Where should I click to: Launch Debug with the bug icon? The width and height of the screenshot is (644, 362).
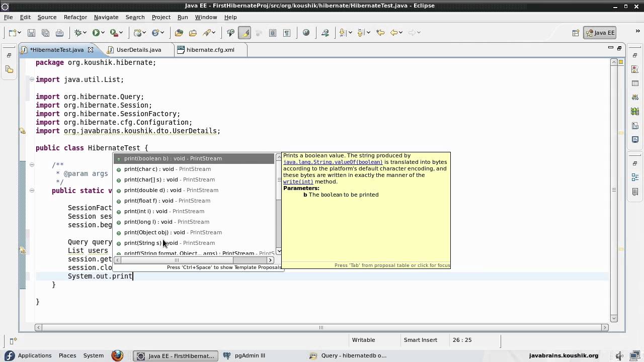click(78, 33)
